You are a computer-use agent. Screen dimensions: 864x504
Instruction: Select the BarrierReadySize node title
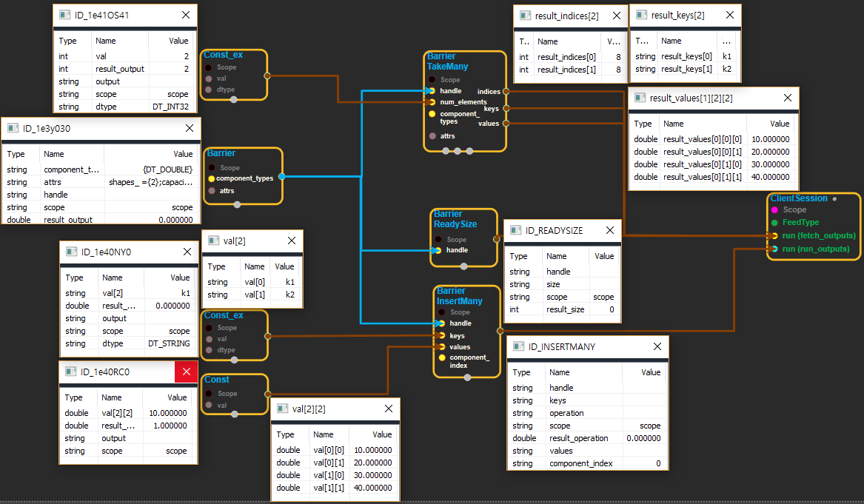(455, 219)
